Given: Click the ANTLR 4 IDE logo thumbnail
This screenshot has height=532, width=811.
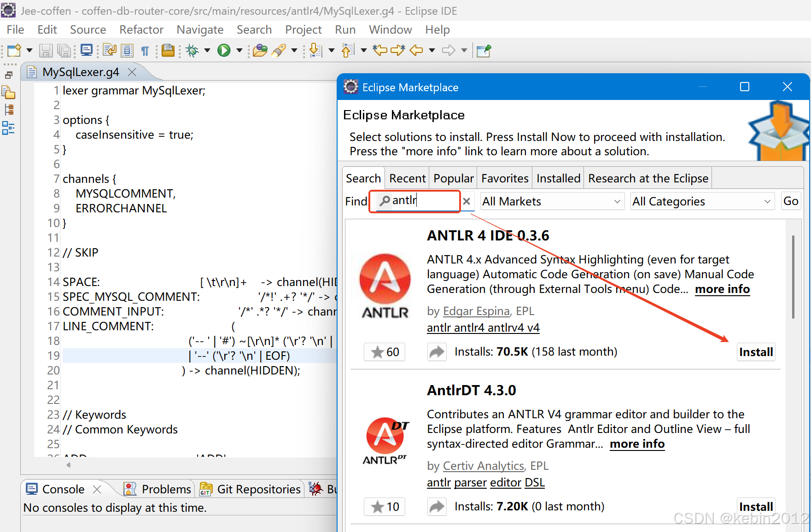Looking at the screenshot, I should coord(385,286).
